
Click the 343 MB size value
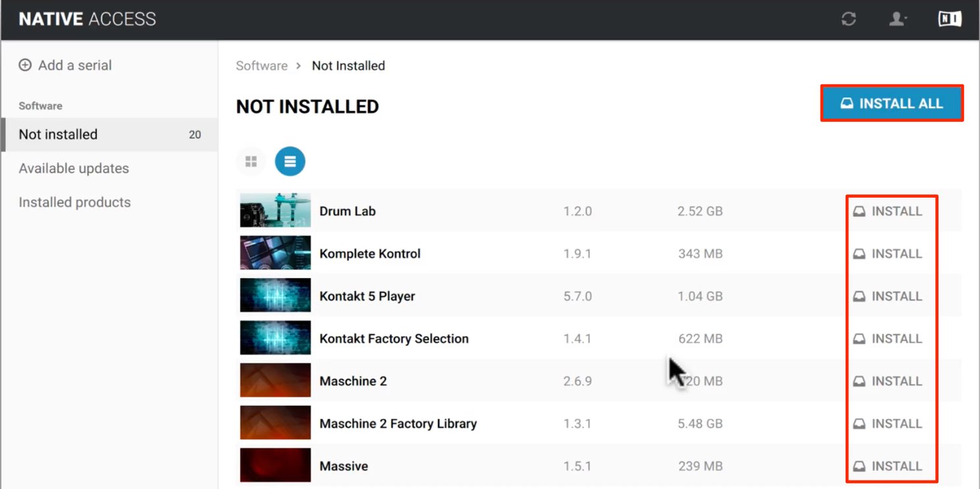click(x=700, y=254)
